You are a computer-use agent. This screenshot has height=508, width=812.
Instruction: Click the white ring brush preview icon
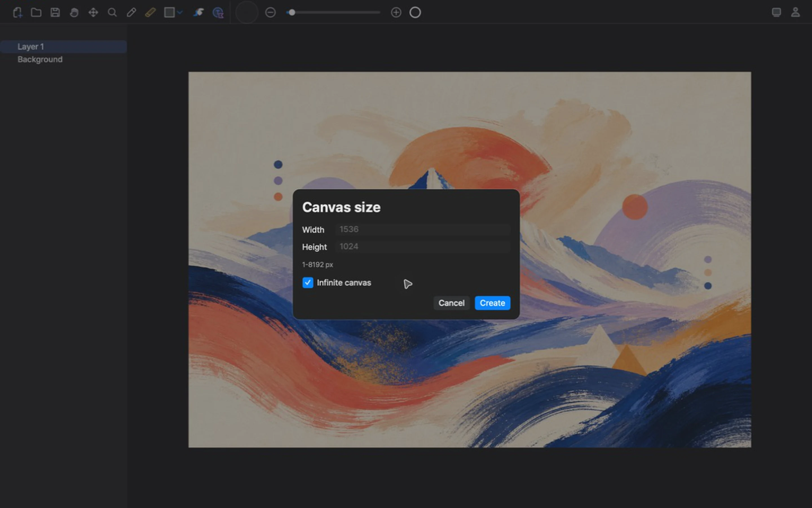point(415,12)
